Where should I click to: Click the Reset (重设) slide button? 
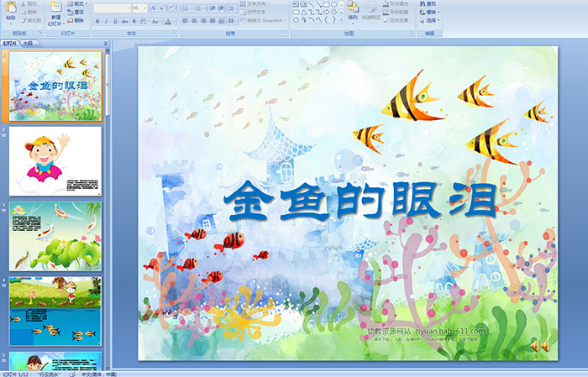(x=74, y=13)
